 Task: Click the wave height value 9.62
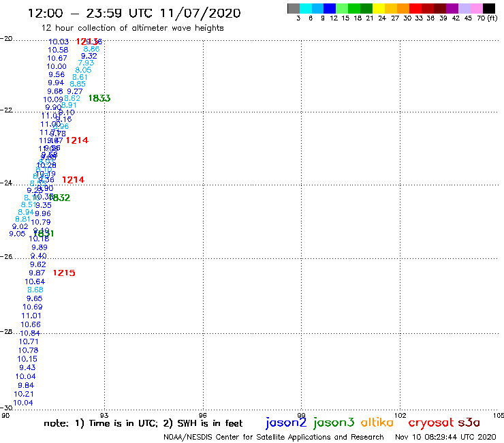click(38, 264)
